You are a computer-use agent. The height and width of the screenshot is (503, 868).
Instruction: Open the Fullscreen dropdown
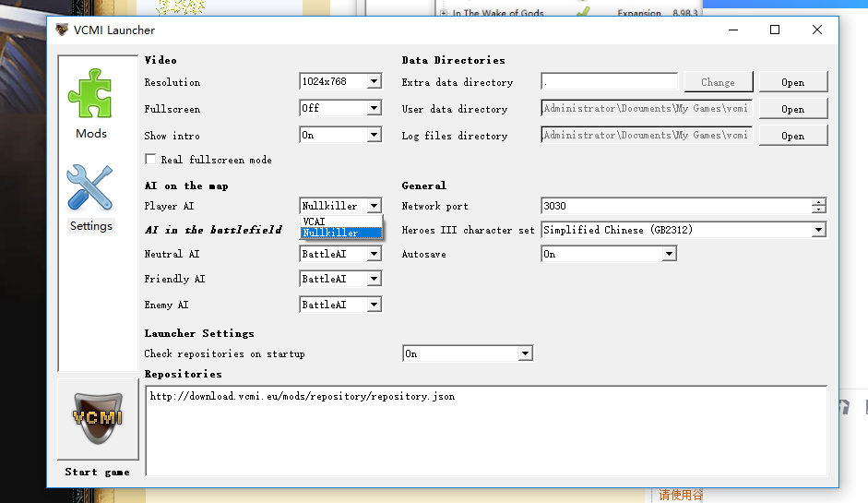(339, 108)
